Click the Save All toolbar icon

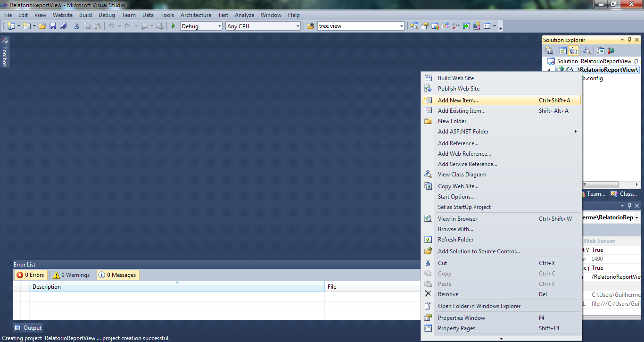(63, 26)
